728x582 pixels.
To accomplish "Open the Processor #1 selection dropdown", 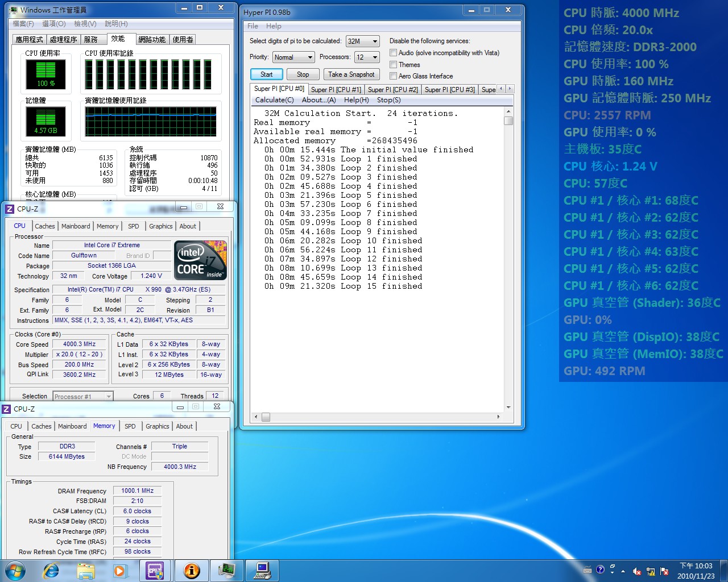I will 83,396.
